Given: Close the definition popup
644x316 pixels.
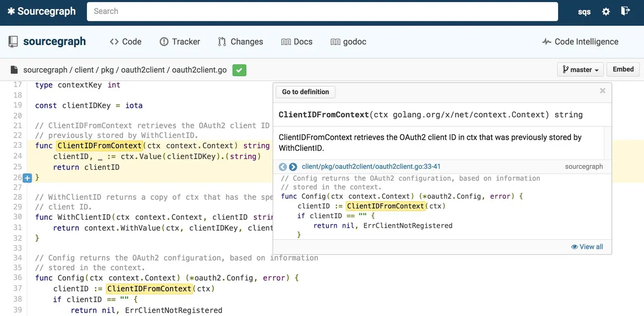Looking at the screenshot, I should [x=602, y=91].
